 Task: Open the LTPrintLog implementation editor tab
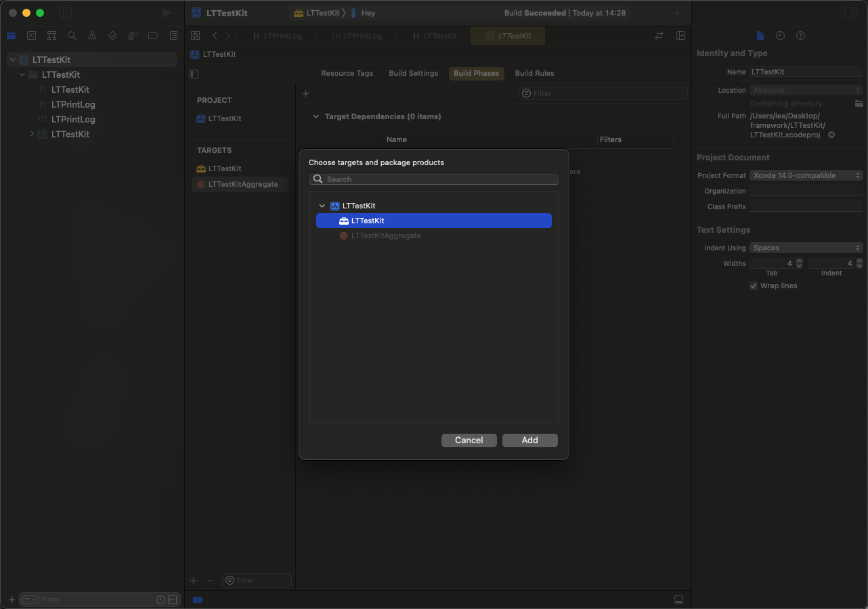pos(357,36)
